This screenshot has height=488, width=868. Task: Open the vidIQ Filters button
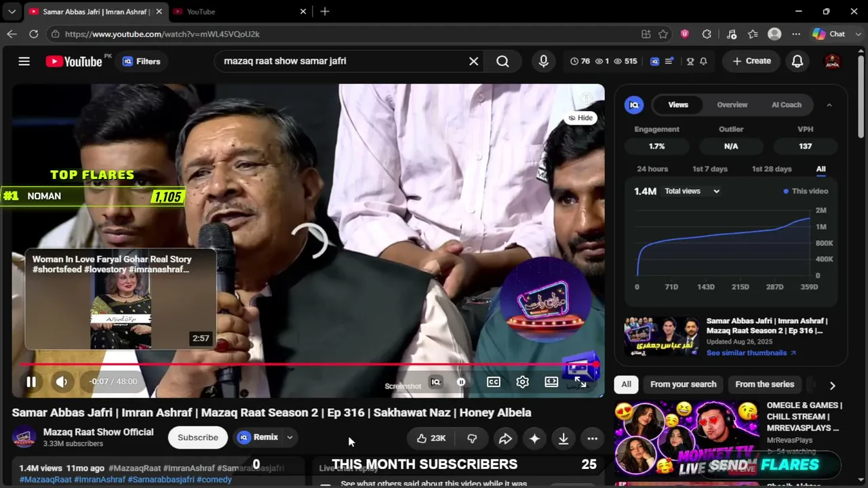(141, 61)
